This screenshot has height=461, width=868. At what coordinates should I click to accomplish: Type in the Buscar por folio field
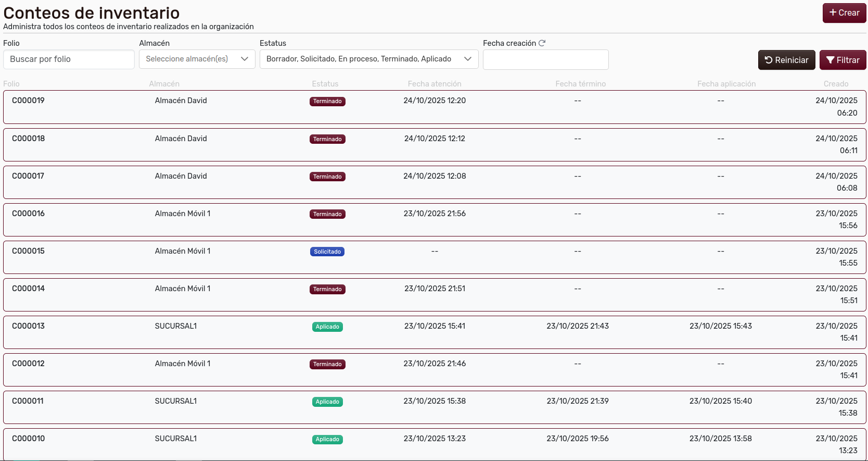pyautogui.click(x=69, y=59)
